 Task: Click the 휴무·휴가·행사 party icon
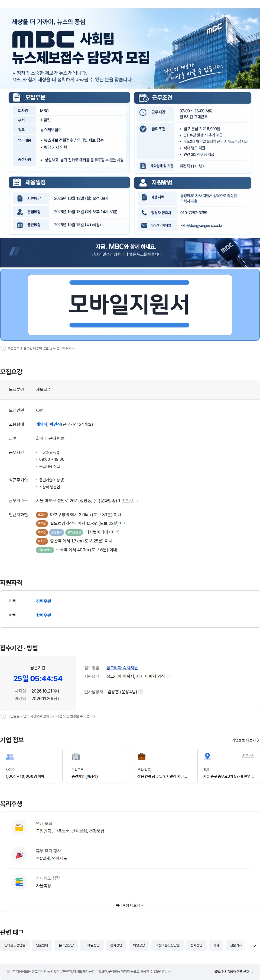19,855
